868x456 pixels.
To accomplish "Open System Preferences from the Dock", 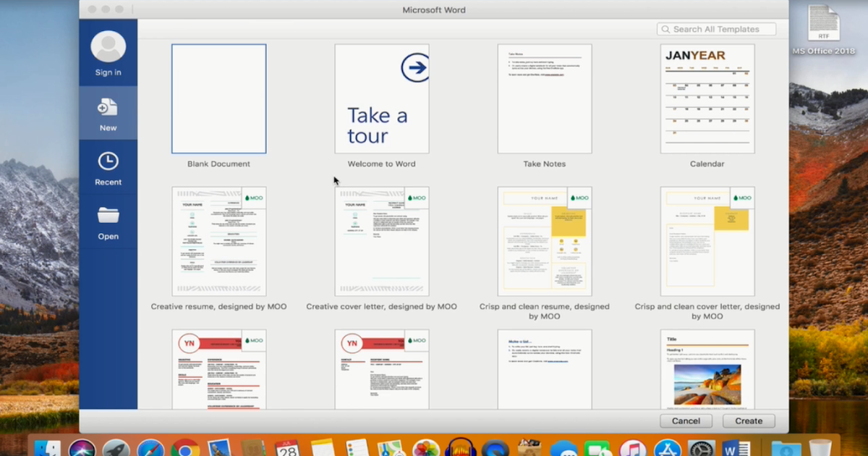I will (x=702, y=449).
